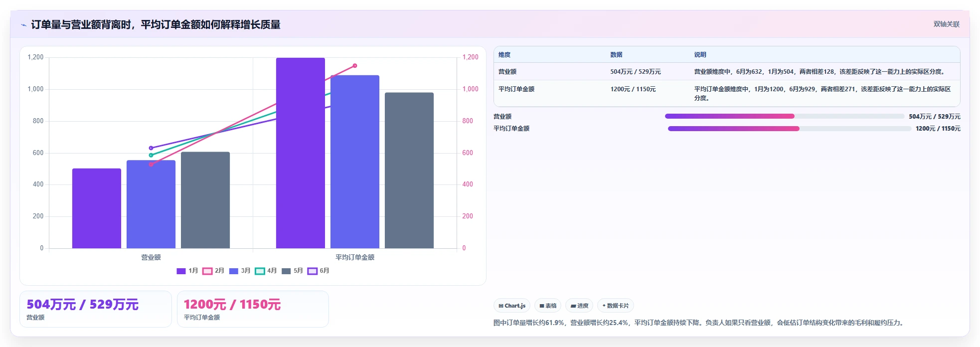Toggle the 4月 legend series

click(266, 271)
